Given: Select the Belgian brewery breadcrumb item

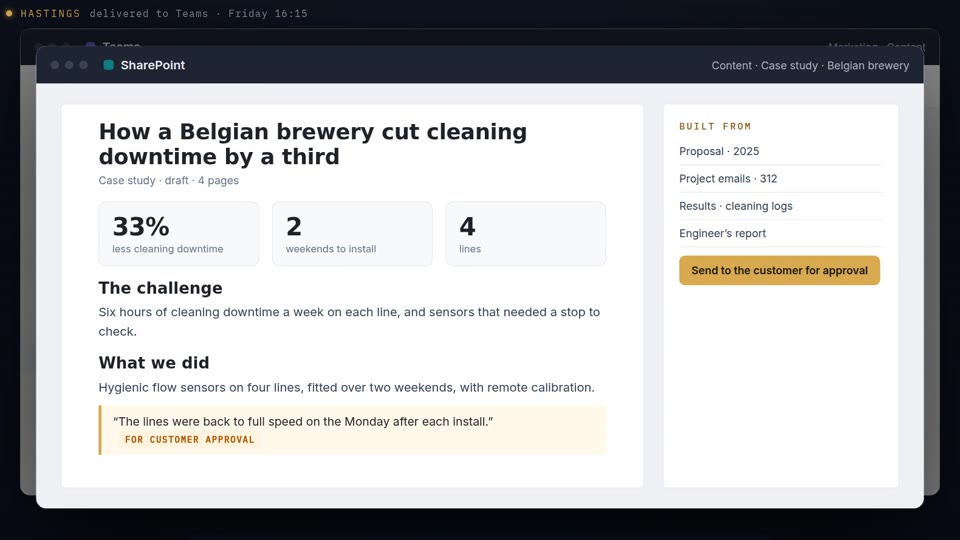Looking at the screenshot, I should coord(868,66).
